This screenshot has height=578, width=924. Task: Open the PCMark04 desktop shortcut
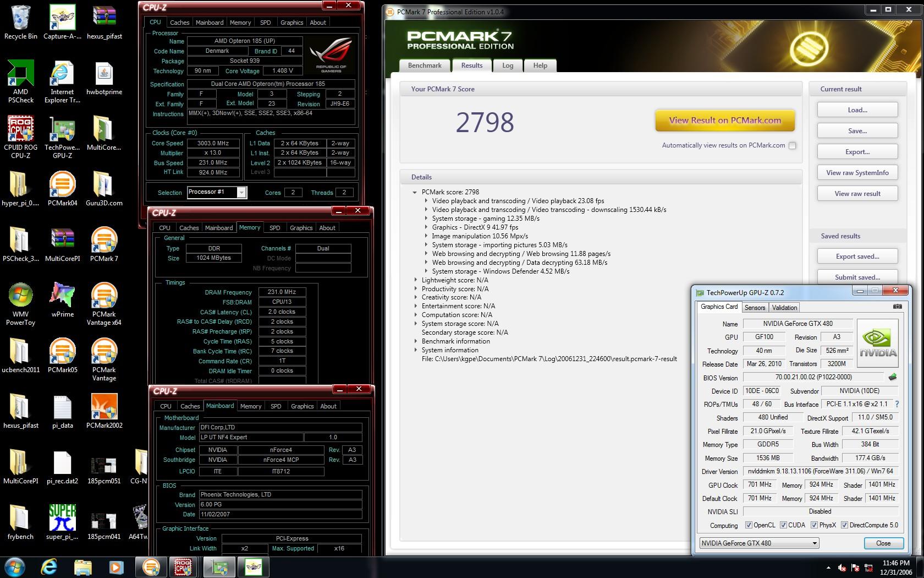[x=62, y=188]
